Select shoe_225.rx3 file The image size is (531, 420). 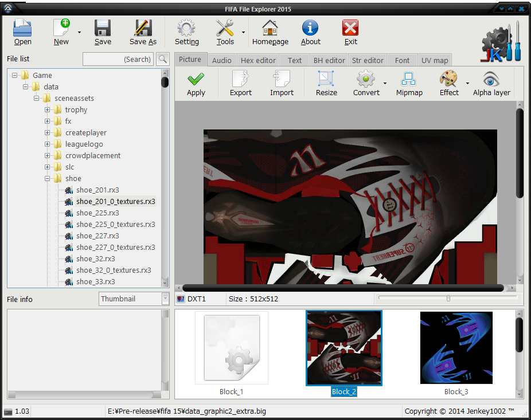click(x=97, y=213)
